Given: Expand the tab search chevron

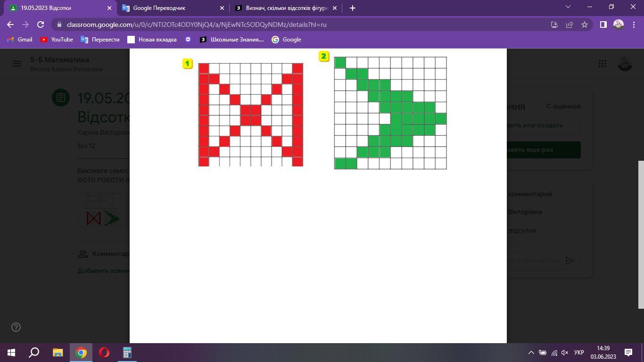Looking at the screenshot, I should (x=568, y=7).
